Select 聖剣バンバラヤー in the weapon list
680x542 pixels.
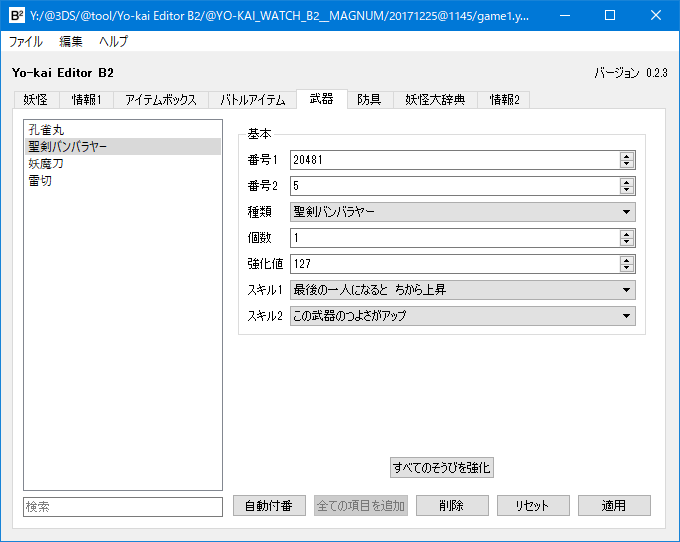tap(123, 147)
